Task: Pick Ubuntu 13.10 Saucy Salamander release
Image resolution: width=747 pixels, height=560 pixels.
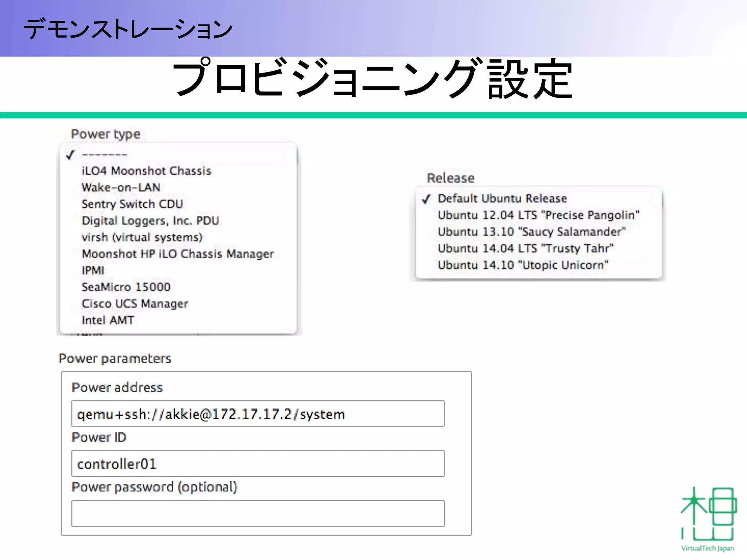Action: click(x=539, y=232)
